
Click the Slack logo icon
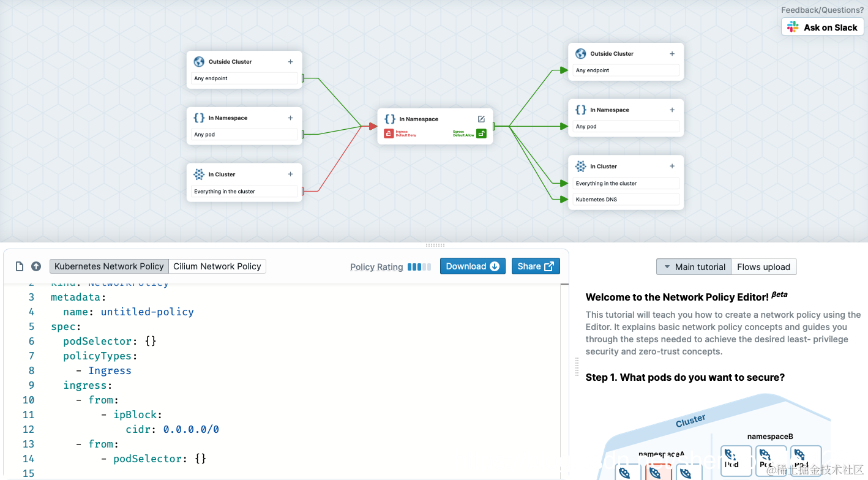[x=793, y=27]
